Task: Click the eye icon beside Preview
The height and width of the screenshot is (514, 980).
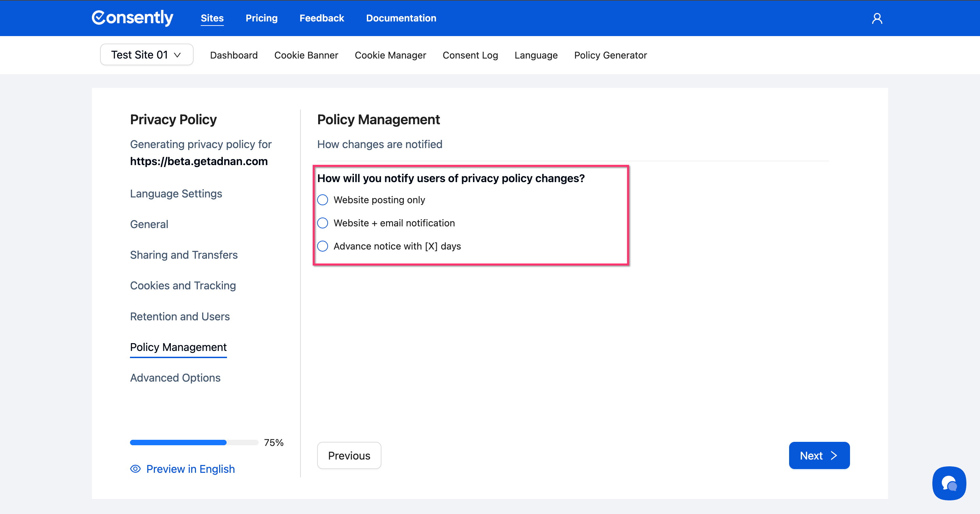Action: (135, 469)
